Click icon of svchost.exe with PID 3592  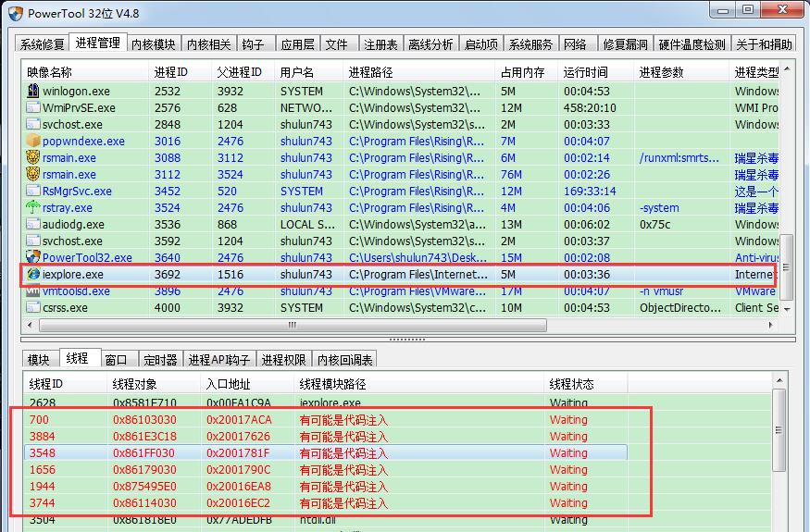(x=33, y=241)
